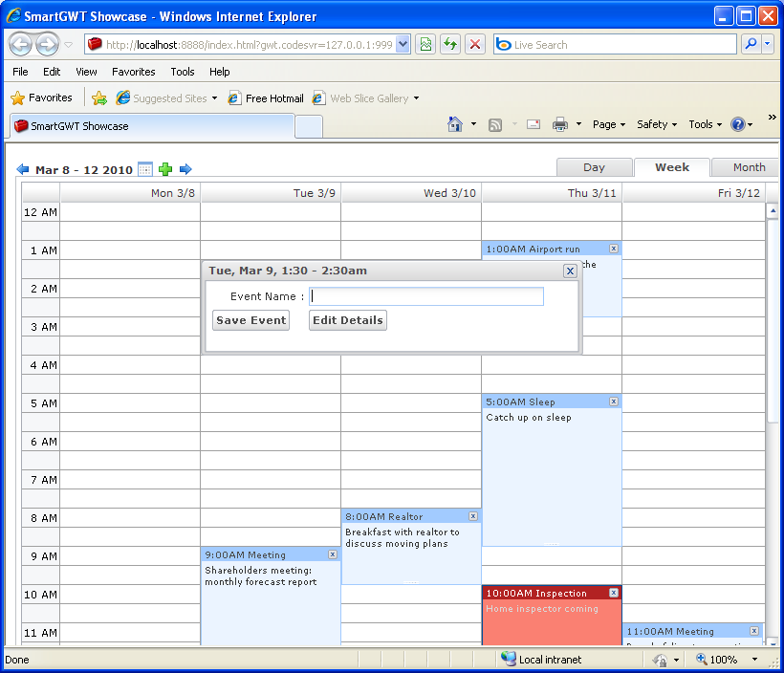Open the Favorites star button
Viewport: 784px width, 673px height.
tap(41, 98)
